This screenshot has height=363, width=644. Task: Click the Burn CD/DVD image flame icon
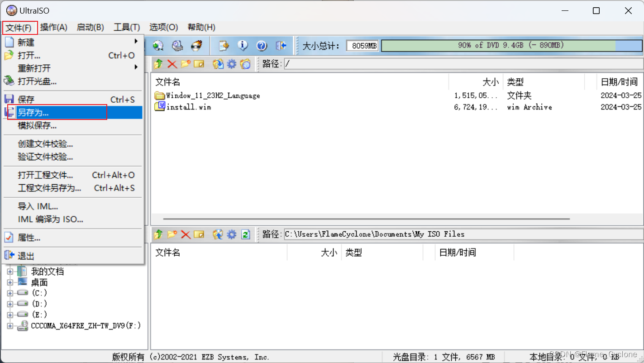[196, 46]
